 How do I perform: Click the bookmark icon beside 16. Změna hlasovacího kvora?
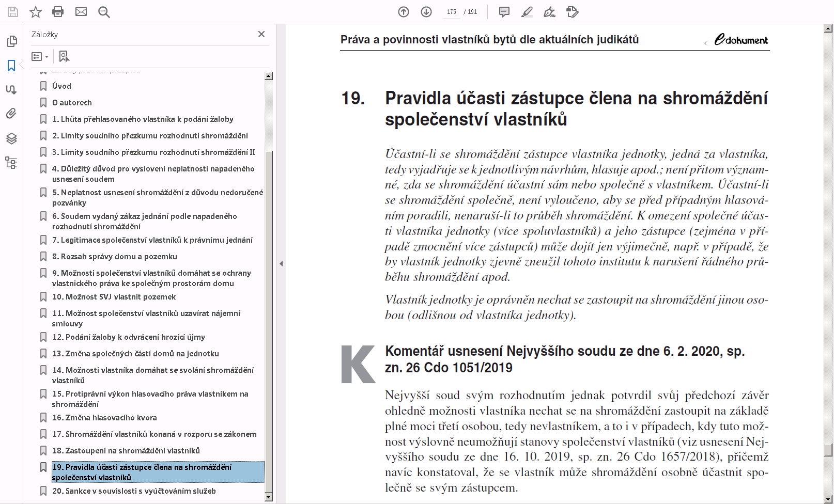point(43,418)
